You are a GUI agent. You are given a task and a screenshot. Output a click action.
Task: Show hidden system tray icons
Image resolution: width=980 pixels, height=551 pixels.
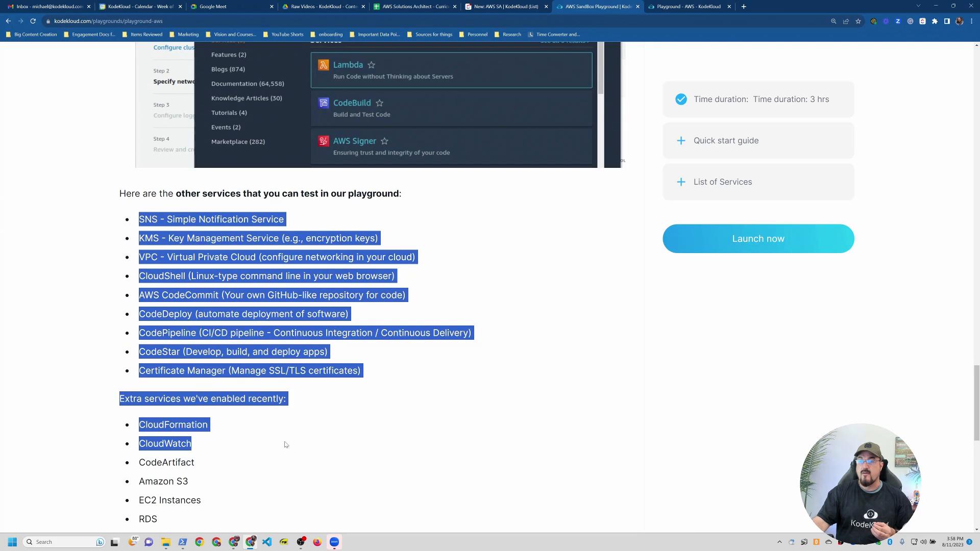[x=779, y=542]
